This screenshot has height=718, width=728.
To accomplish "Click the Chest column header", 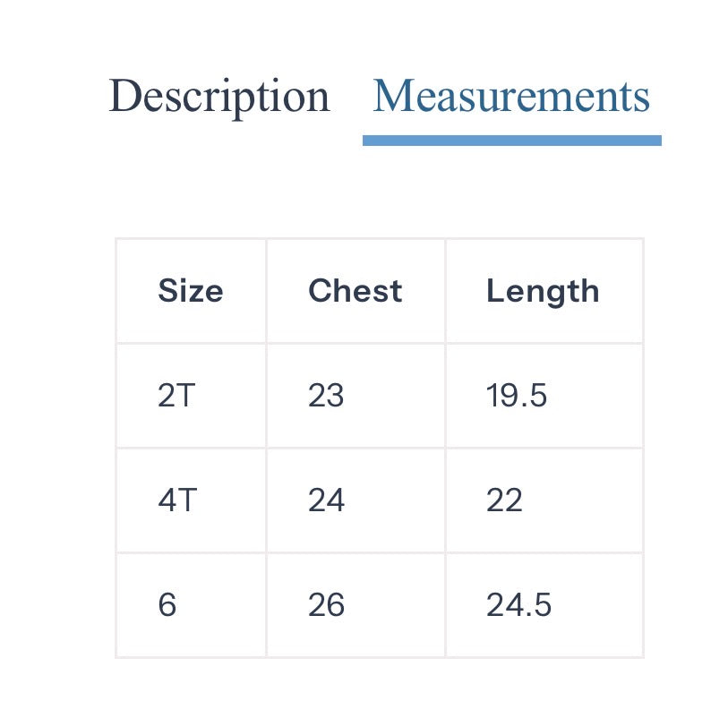I will coord(355,291).
